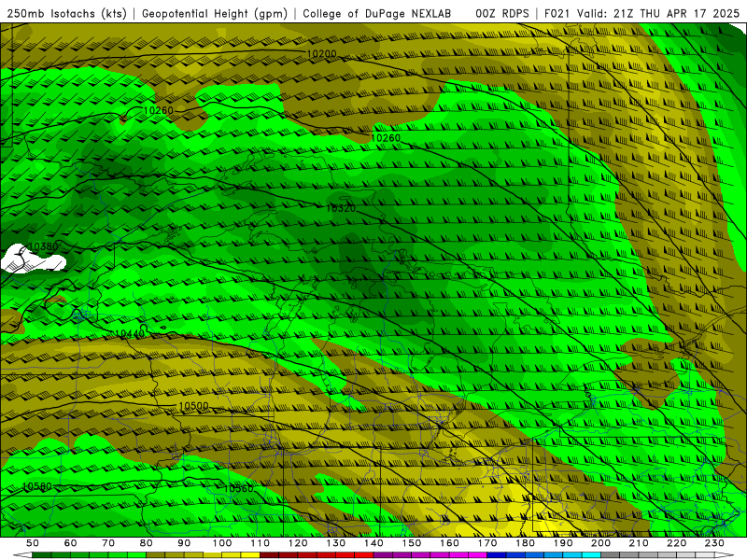
Task: Click the '00Z RDPS' model run label
Action: pos(502,13)
